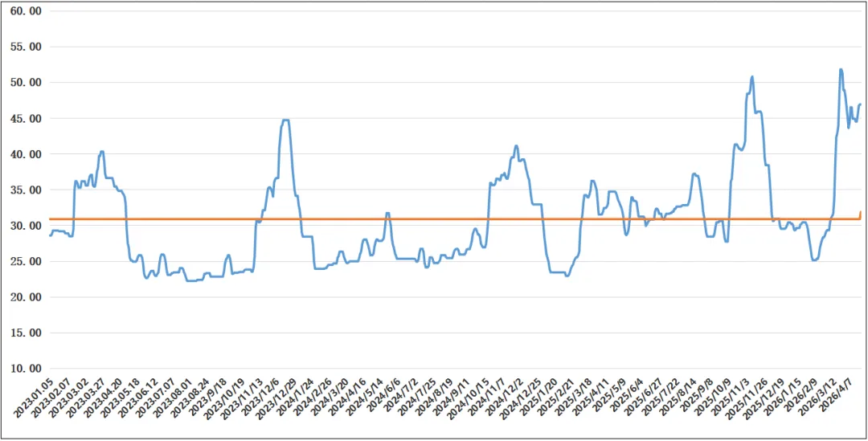Click the 2023/11/13 axis label
Image resolution: width=868 pixels, height=441 pixels.
coord(243,398)
